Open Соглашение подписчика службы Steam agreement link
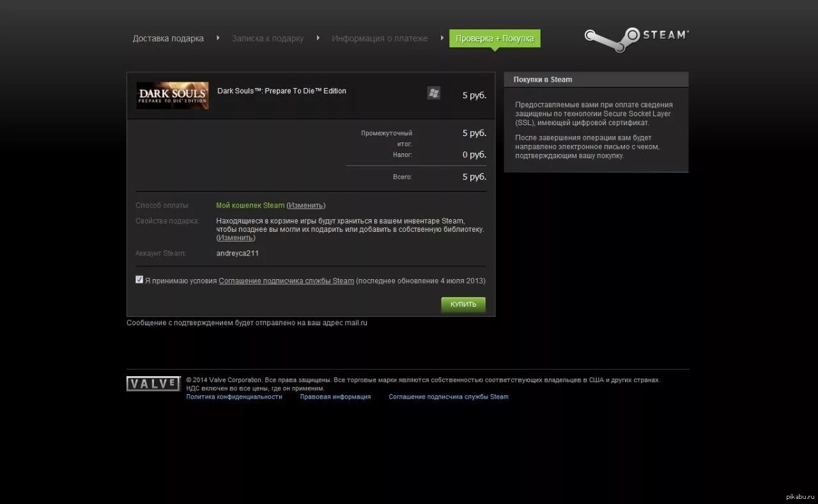This screenshot has height=504, width=818. [286, 280]
